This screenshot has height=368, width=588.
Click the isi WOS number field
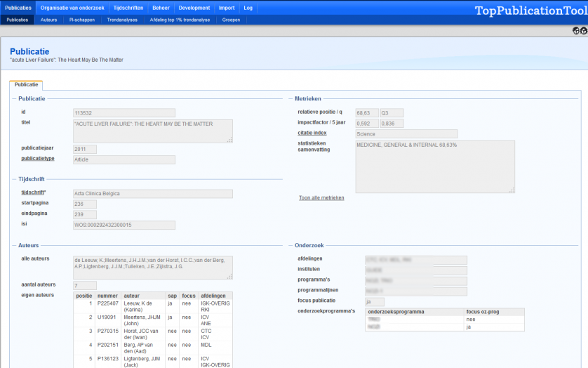click(x=124, y=225)
